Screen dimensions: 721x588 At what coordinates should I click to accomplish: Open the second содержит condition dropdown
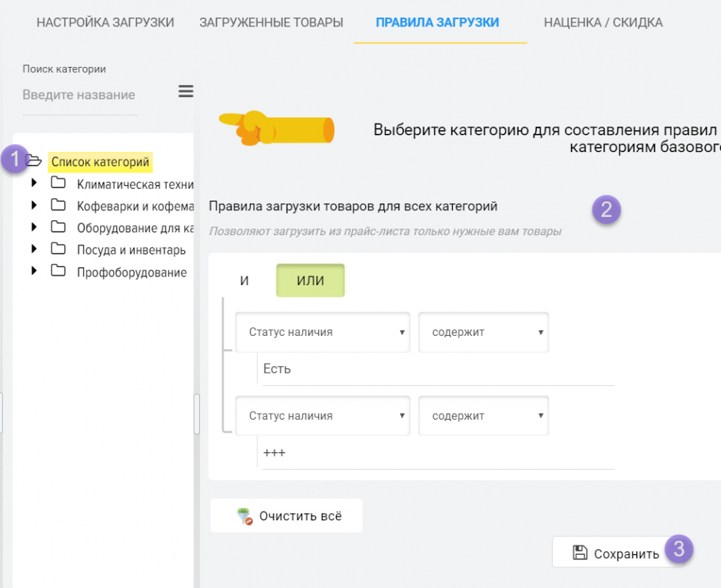[x=484, y=416]
